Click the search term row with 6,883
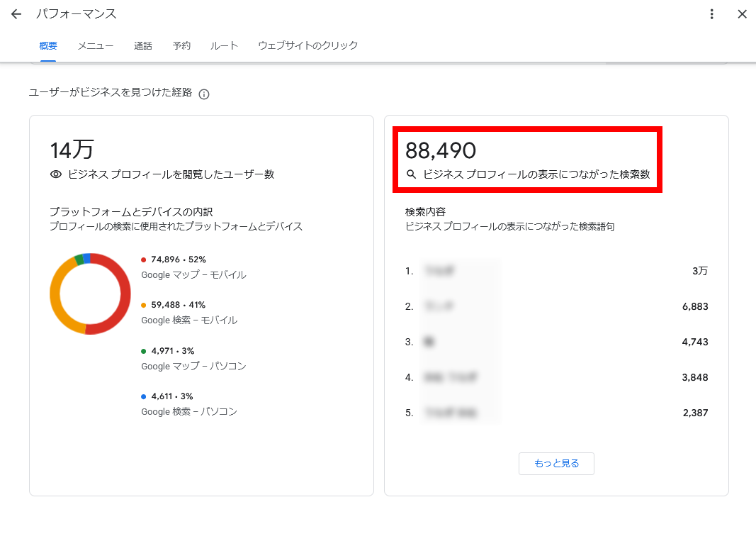Screen dimensions: 756x541 pyautogui.click(x=556, y=306)
